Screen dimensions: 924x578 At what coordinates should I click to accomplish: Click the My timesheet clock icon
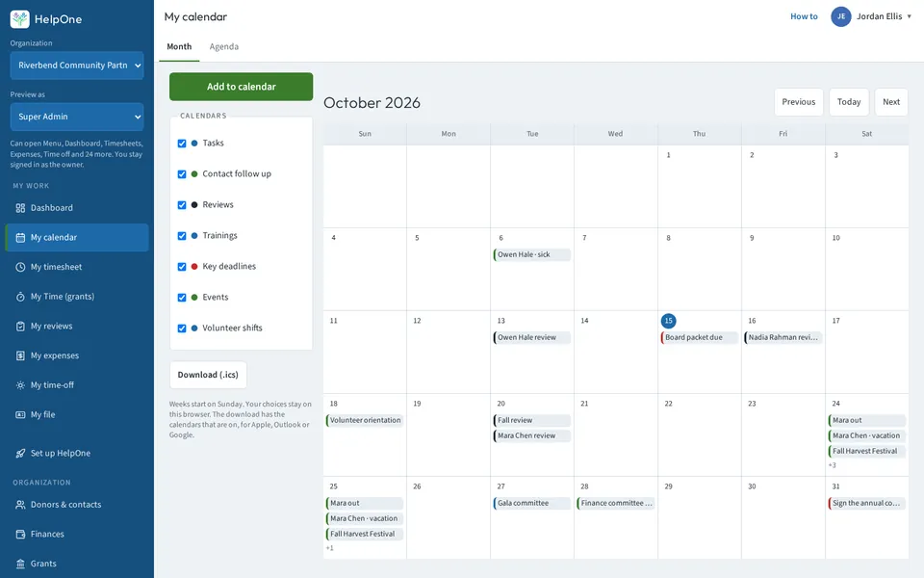point(20,267)
